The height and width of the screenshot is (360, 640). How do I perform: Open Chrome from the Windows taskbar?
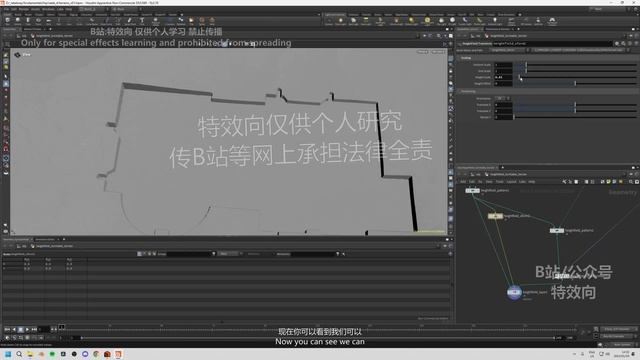96,354
